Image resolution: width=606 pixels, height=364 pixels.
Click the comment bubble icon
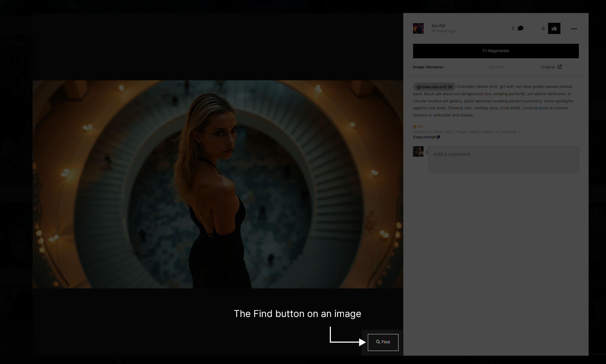(x=520, y=28)
